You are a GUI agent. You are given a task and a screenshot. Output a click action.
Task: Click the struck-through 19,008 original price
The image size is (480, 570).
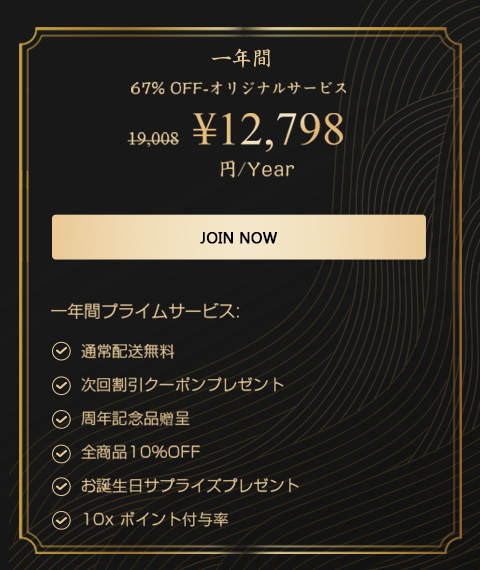(x=154, y=139)
